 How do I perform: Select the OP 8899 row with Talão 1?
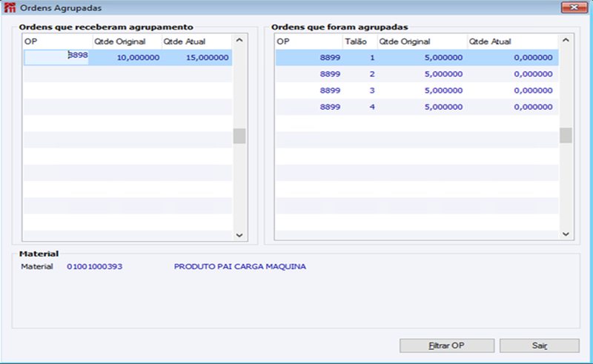(x=417, y=58)
